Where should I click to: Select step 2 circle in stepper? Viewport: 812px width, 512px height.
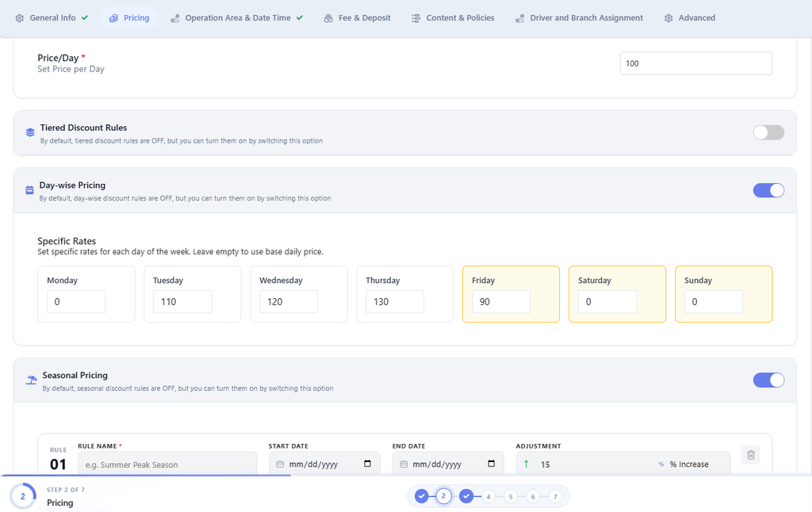[443, 496]
